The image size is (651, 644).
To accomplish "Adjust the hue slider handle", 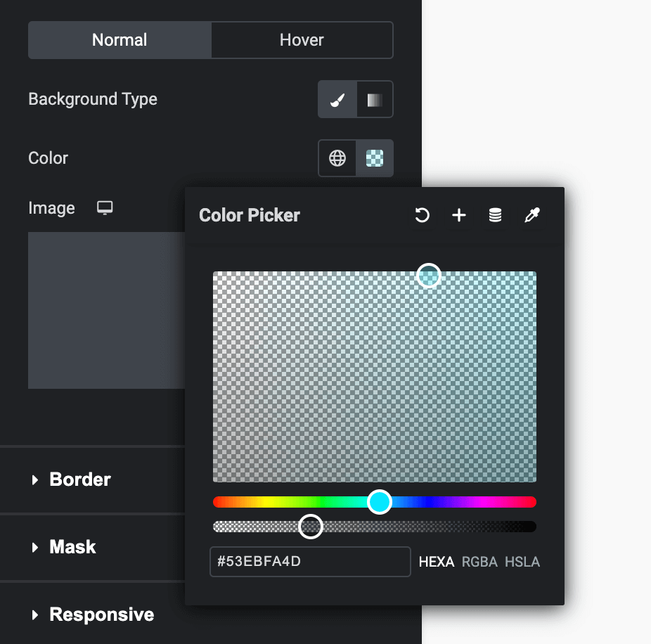I will click(378, 501).
